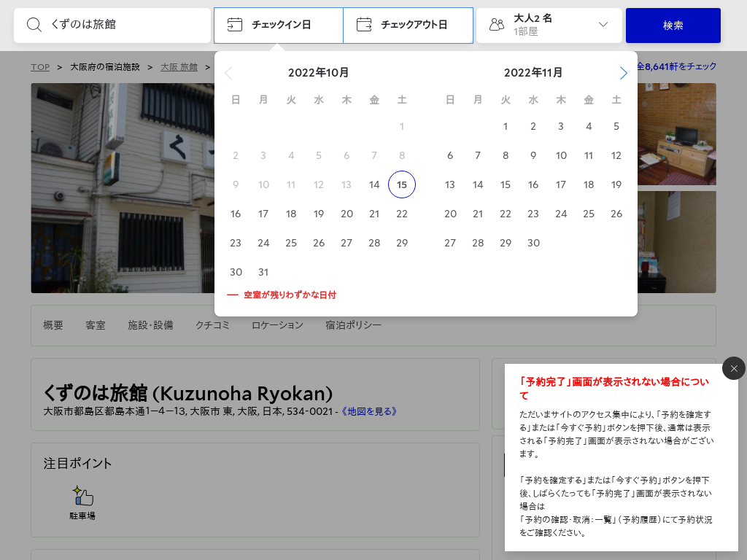This screenshot has width=747, height=560.
Task: Open the room with TV photo thumbnail
Action: pos(676,134)
